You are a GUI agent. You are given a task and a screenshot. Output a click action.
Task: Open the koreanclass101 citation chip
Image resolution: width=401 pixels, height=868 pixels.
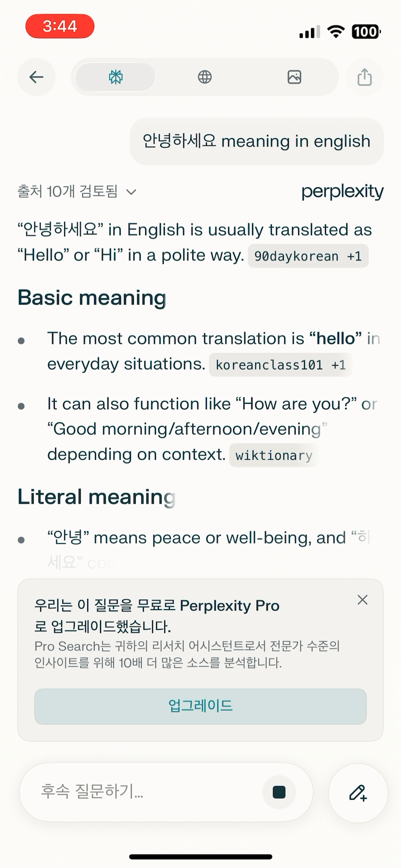(280, 365)
